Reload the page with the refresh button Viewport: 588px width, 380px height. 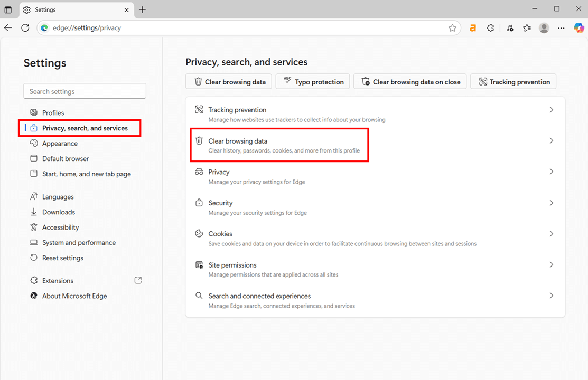(25, 27)
